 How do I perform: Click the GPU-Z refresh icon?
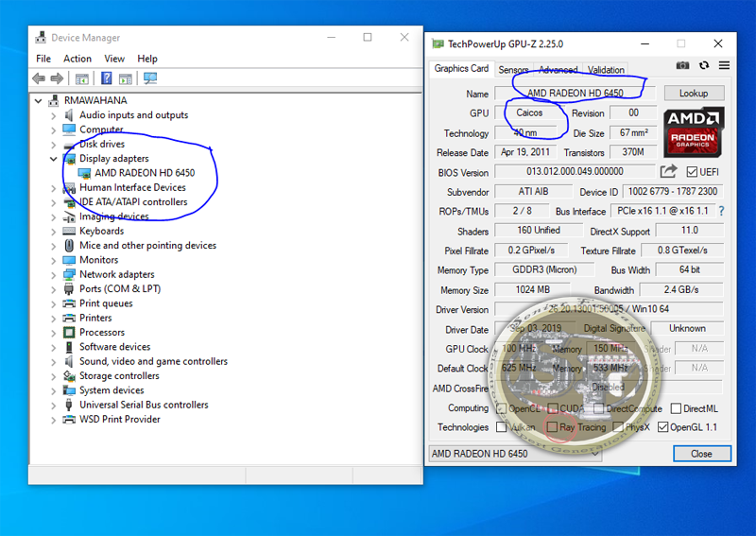click(704, 65)
